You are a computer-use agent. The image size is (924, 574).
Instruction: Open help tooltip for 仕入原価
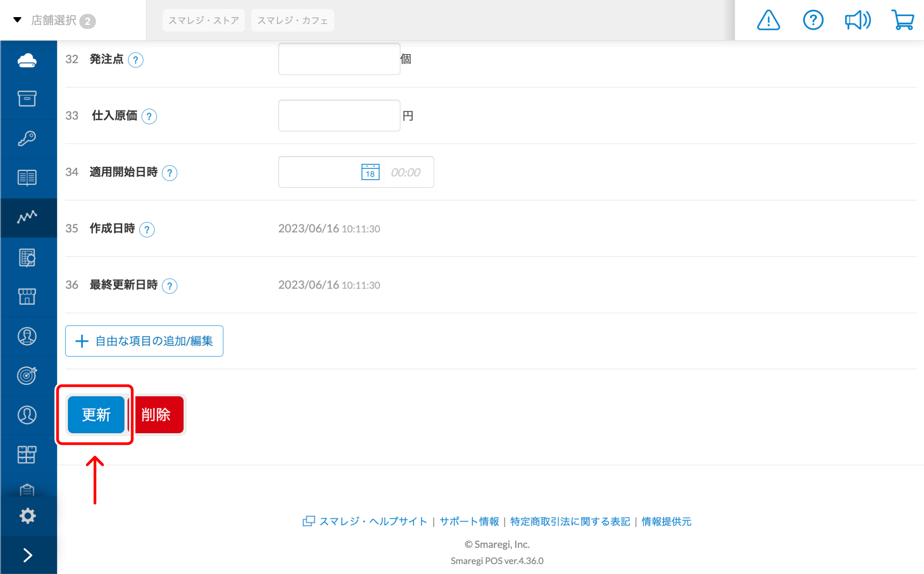tap(149, 117)
